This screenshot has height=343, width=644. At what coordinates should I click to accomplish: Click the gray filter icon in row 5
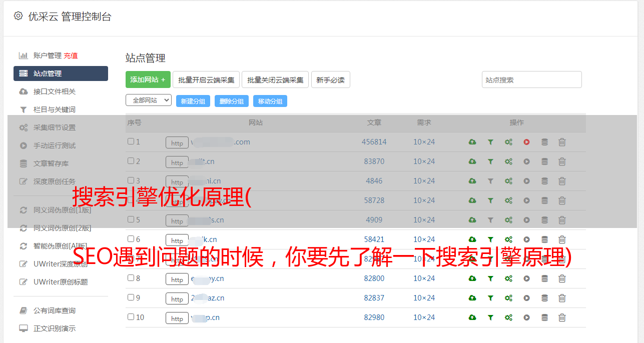point(490,220)
